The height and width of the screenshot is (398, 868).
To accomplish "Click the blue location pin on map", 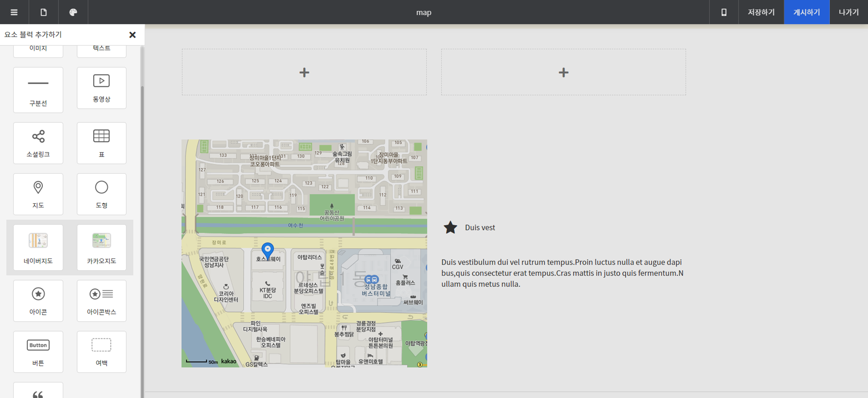I will pyautogui.click(x=268, y=250).
